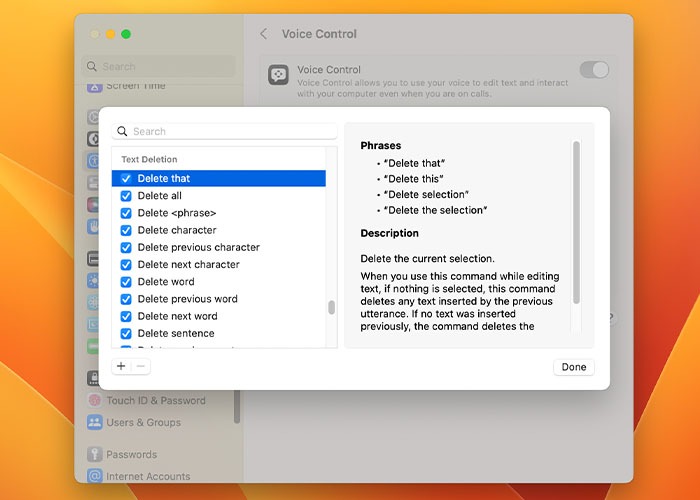Click the green zoom window button
Image resolution: width=700 pixels, height=500 pixels.
[x=126, y=34]
